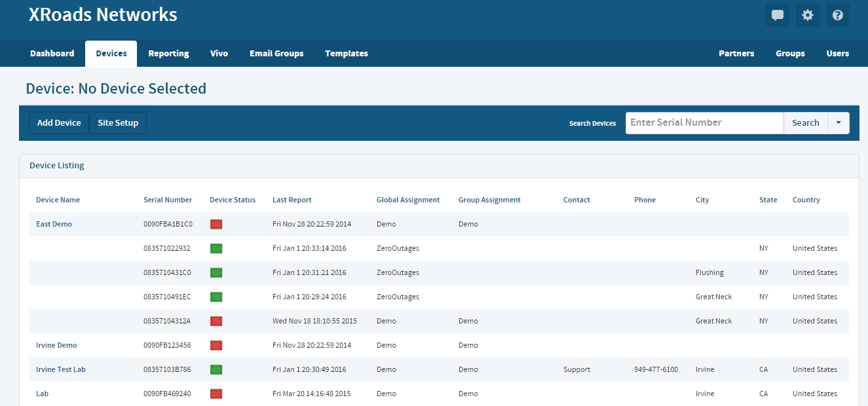Click the Serial Number column header
The image size is (868, 406).
[168, 200]
